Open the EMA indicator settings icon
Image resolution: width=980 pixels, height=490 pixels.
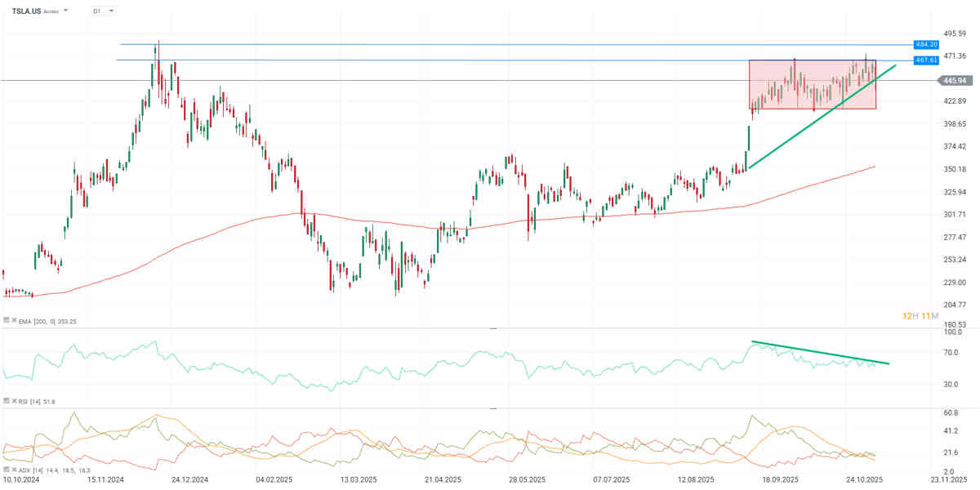tap(6, 322)
